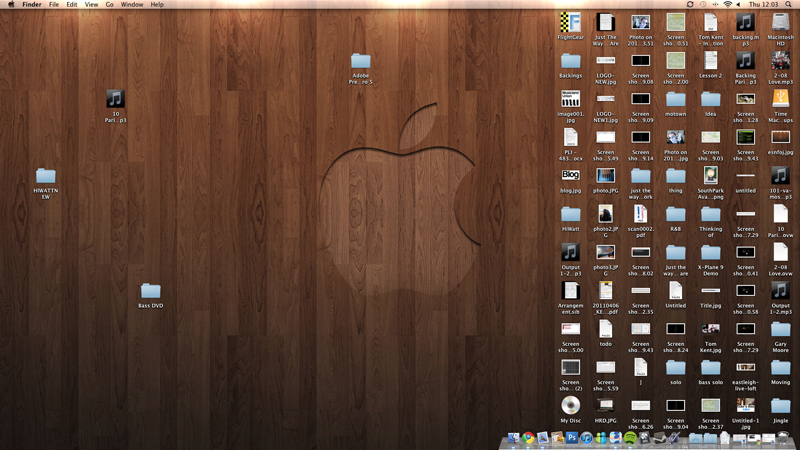Select the FlightGear app icon on desktop
The height and width of the screenshot is (450, 800).
[x=570, y=23]
